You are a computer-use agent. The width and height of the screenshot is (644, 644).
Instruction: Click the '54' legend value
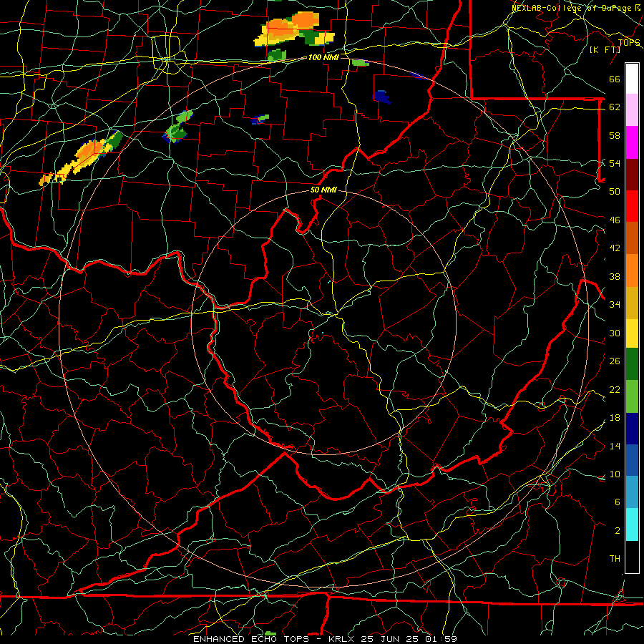coord(615,163)
